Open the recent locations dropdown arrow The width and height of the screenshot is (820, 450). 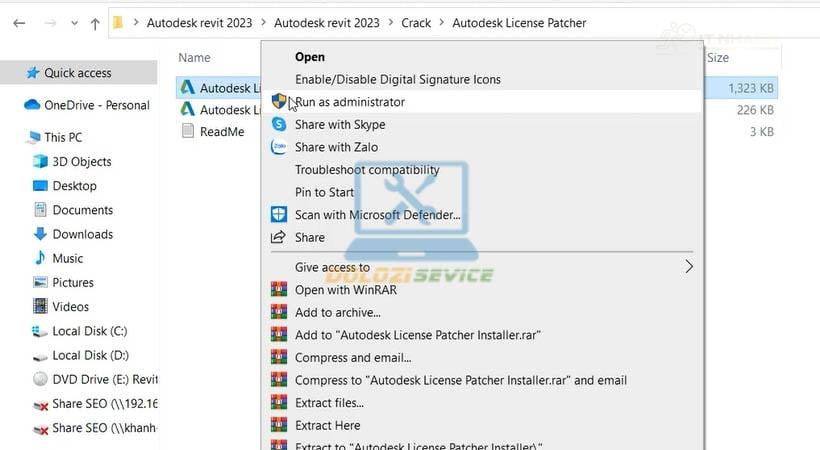coord(72,22)
